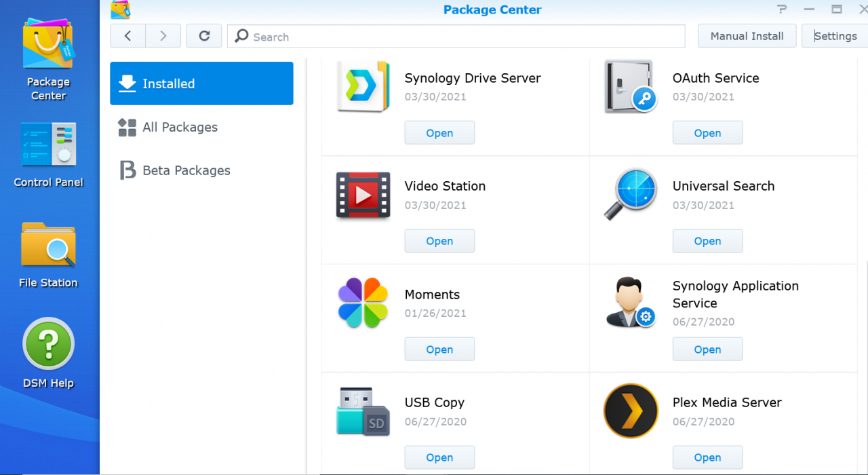Click the Plex Media Server title
868x475 pixels.
(x=727, y=402)
